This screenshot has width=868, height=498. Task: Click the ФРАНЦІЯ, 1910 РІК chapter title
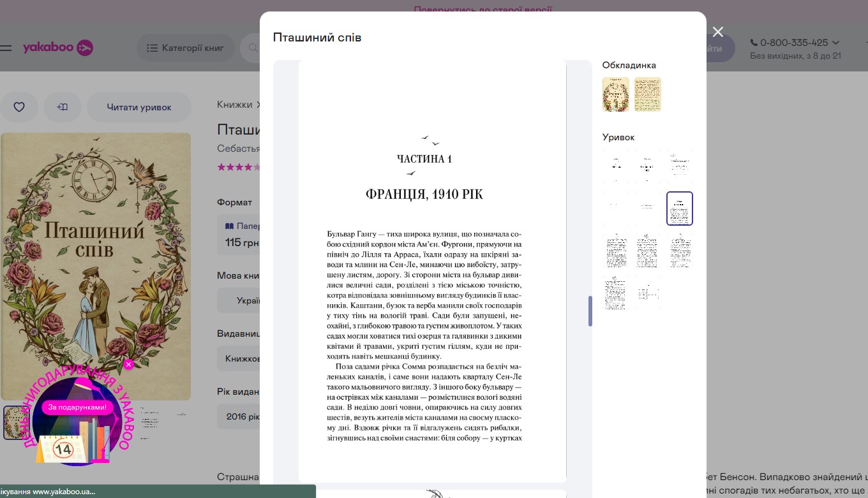pos(424,194)
